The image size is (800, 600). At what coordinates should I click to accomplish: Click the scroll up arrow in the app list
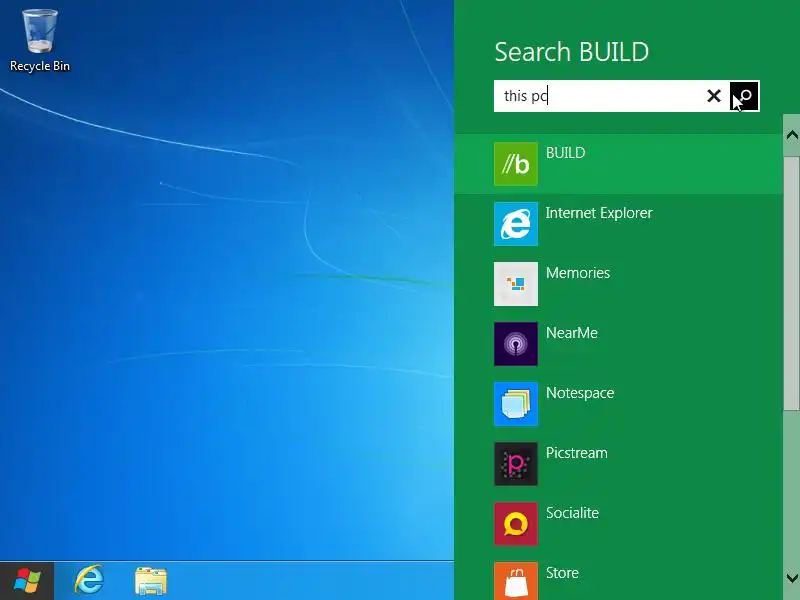792,135
